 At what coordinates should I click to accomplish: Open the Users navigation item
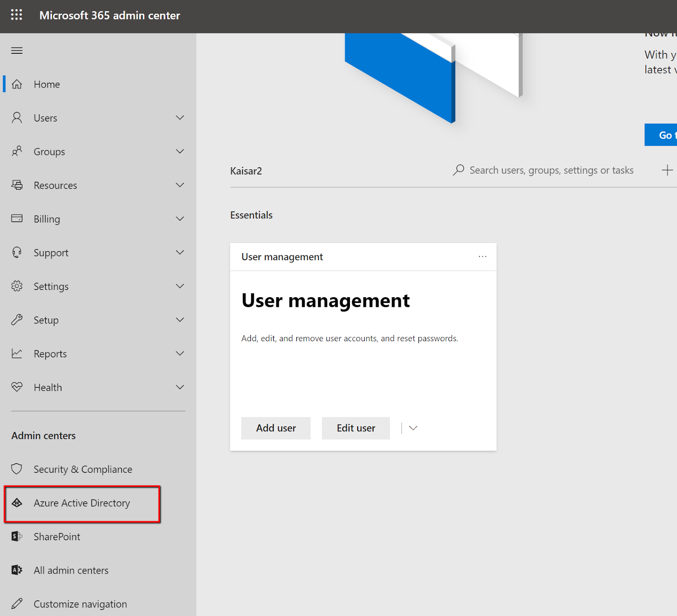tap(98, 118)
